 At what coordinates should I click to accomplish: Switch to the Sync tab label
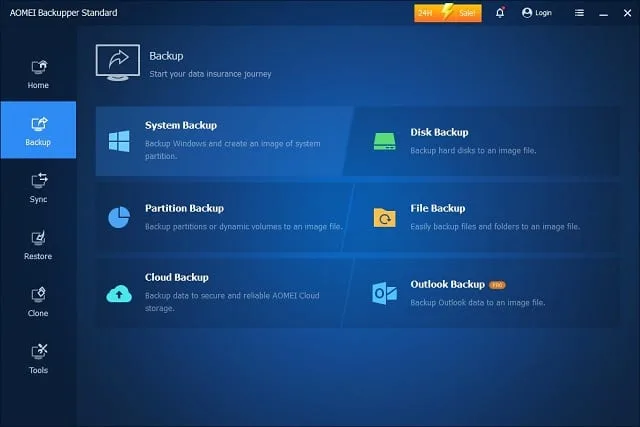(38, 200)
